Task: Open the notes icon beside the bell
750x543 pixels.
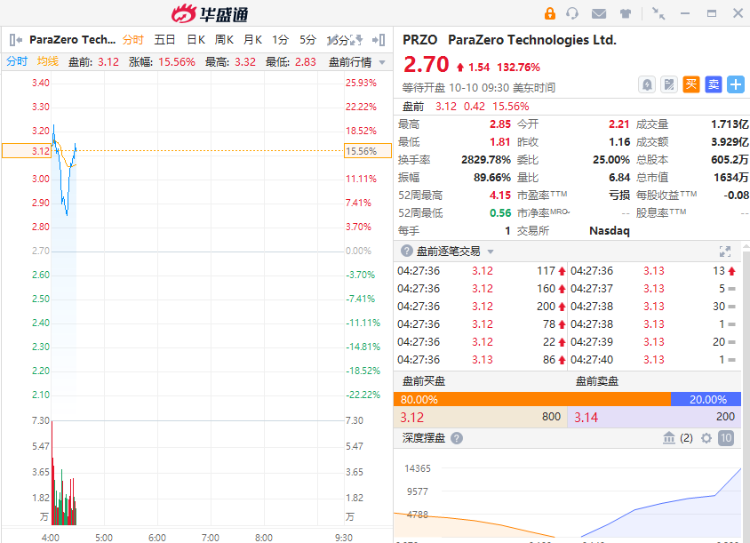Action: 669,85
